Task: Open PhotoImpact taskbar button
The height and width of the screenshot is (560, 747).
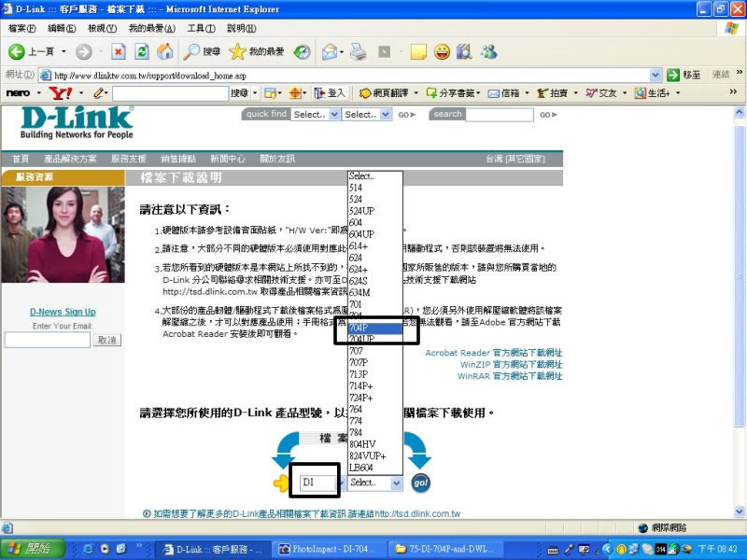Action: [328, 549]
